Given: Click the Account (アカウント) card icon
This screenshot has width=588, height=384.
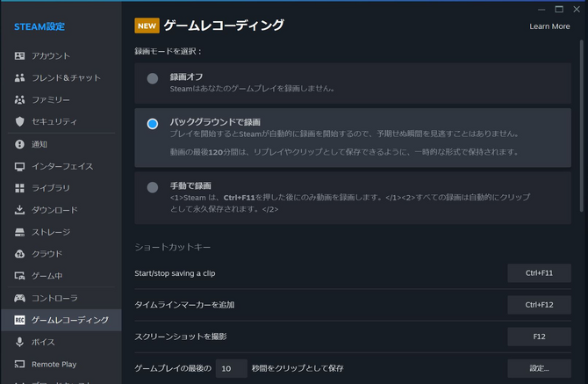Looking at the screenshot, I should point(19,56).
